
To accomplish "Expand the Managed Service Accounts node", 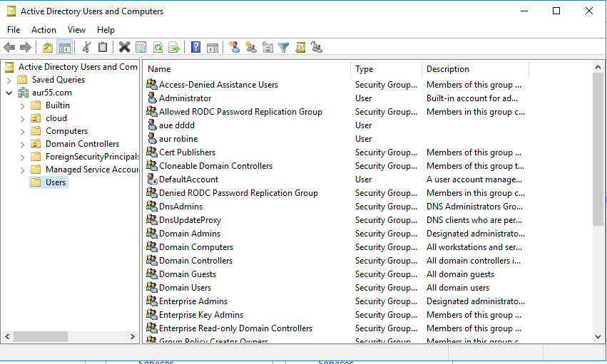I will click(x=22, y=170).
